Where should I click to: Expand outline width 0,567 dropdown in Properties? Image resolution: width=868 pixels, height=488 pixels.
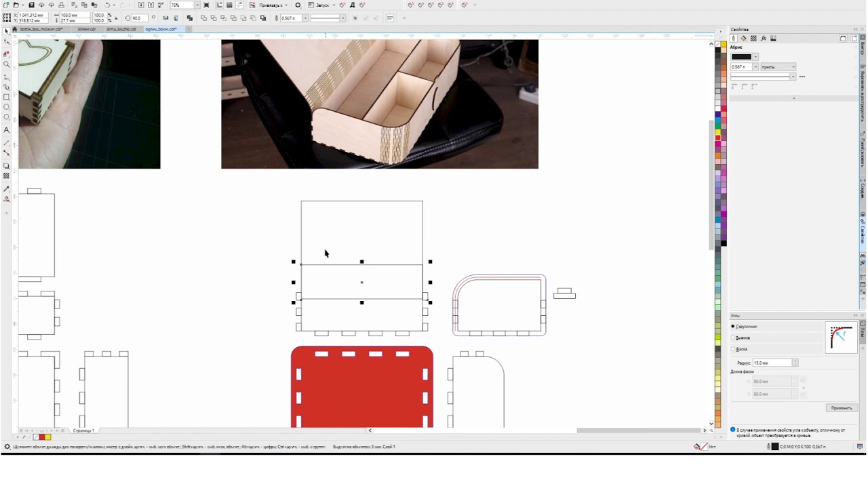click(x=755, y=67)
